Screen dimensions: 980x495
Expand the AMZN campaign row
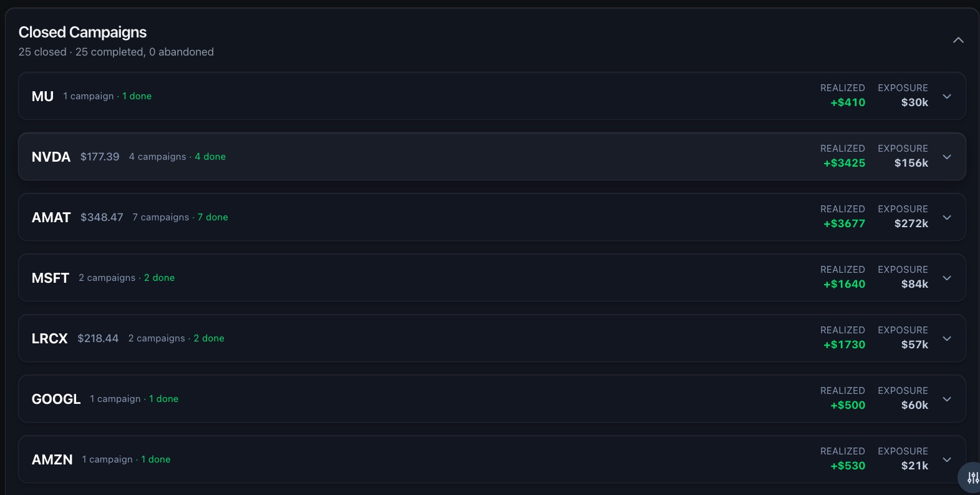tap(947, 459)
